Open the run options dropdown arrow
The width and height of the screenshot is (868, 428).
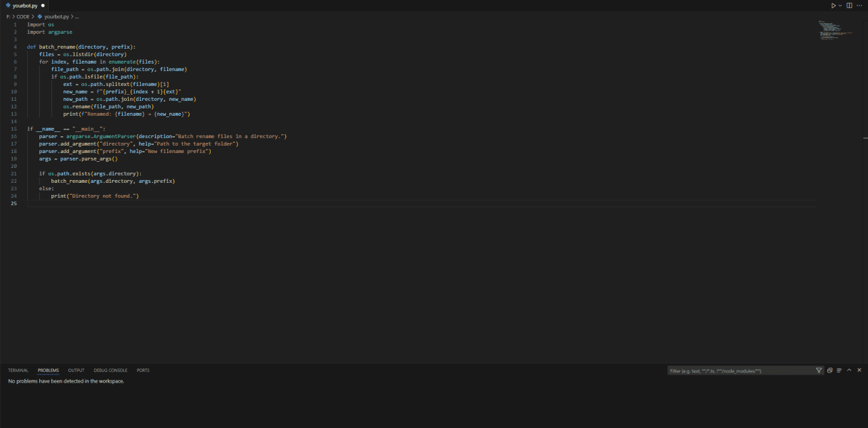pos(840,5)
